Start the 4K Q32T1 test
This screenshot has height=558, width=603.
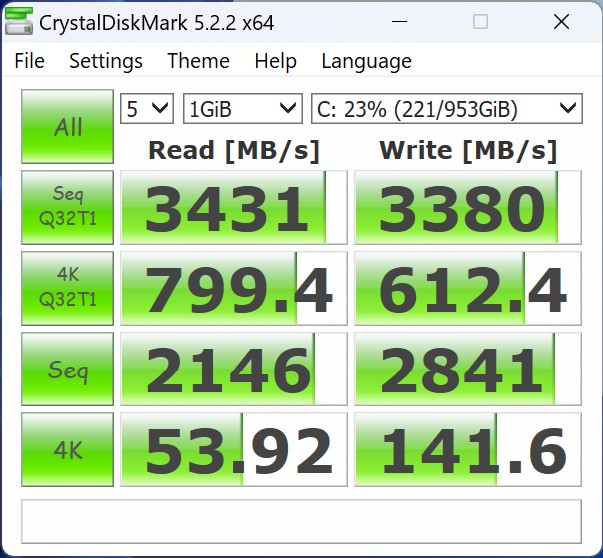[x=67, y=288]
